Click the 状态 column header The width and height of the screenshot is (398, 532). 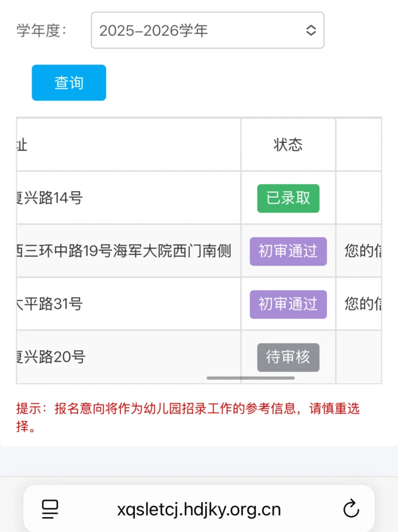(x=288, y=145)
